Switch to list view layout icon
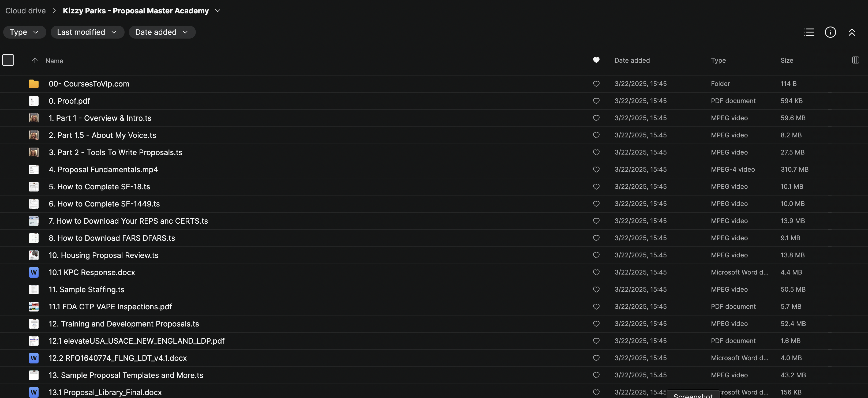The height and width of the screenshot is (398, 868). click(x=809, y=32)
